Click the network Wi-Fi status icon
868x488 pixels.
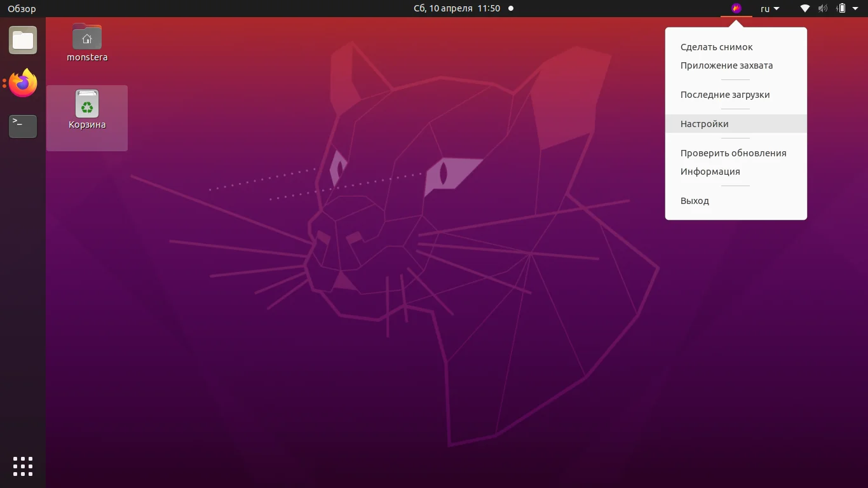(x=804, y=8)
